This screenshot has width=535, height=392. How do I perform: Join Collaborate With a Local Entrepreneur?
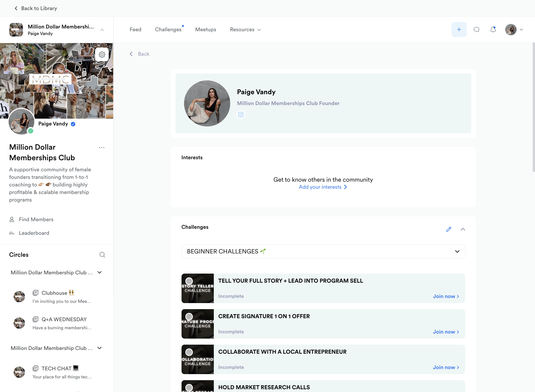coord(446,367)
